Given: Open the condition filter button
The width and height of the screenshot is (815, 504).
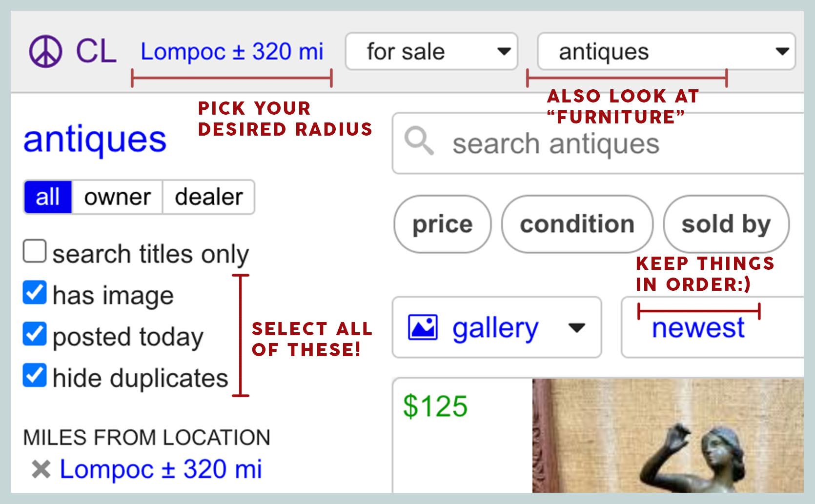Looking at the screenshot, I should pos(577,224).
